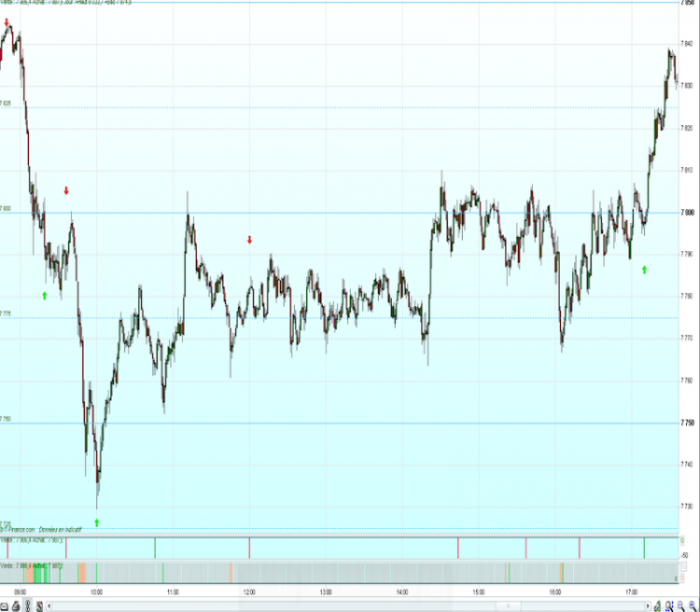Click the magnifier with blue arrows icon
The width and height of the screenshot is (700, 612).
coord(669,606)
